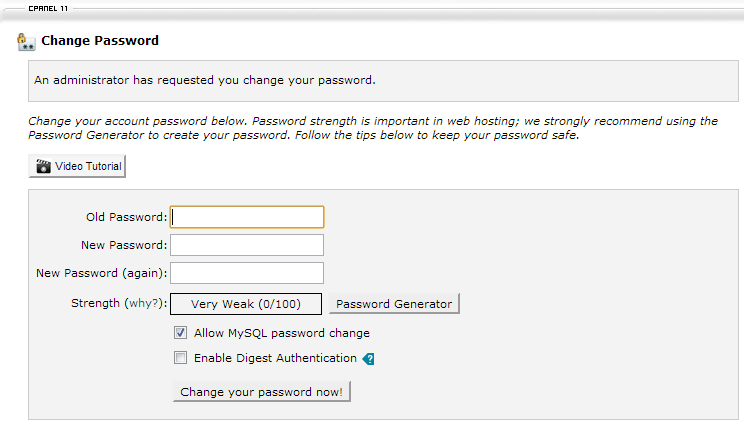Click the padlock icon beside Change Password heading
Image resolution: width=744 pixels, height=432 pixels.
point(26,42)
